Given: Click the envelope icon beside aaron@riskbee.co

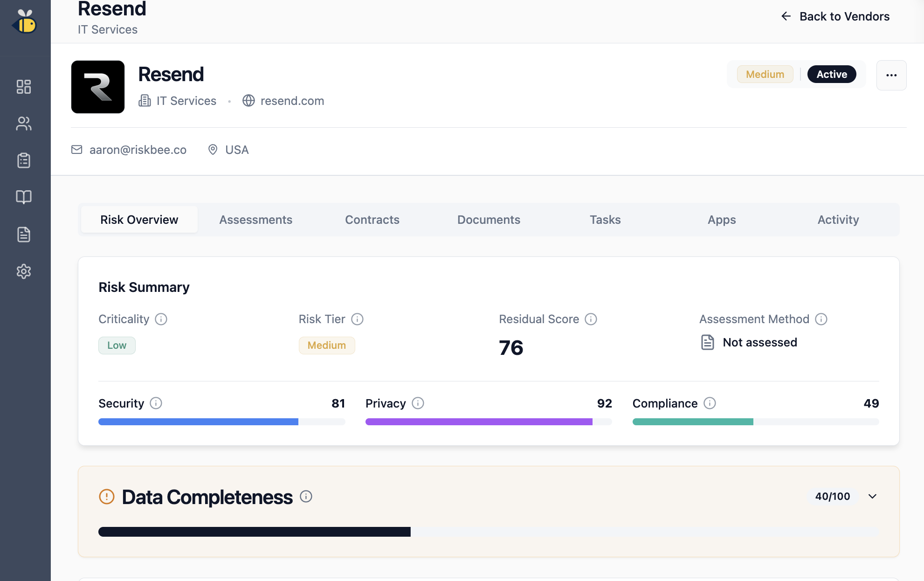Looking at the screenshot, I should coord(77,150).
